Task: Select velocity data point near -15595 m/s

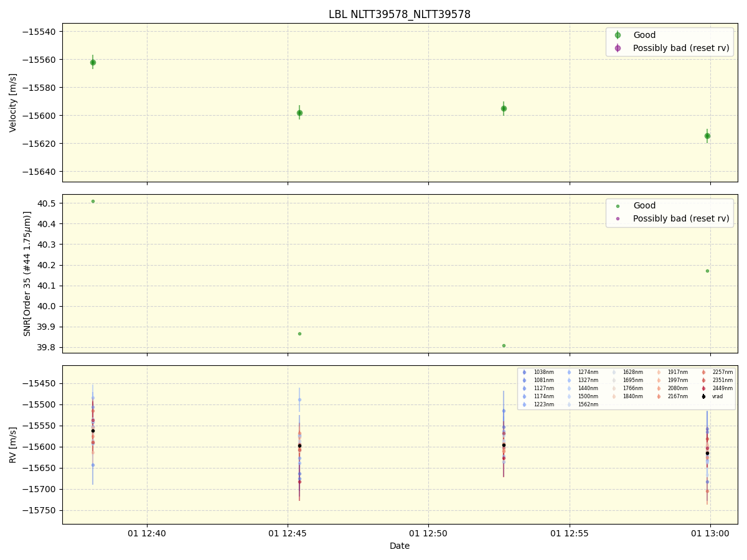Action: coord(504,108)
